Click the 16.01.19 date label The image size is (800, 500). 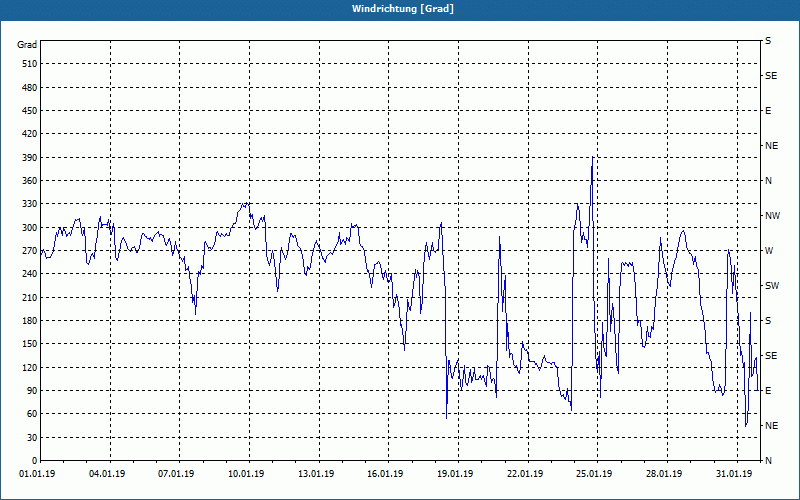click(x=385, y=474)
